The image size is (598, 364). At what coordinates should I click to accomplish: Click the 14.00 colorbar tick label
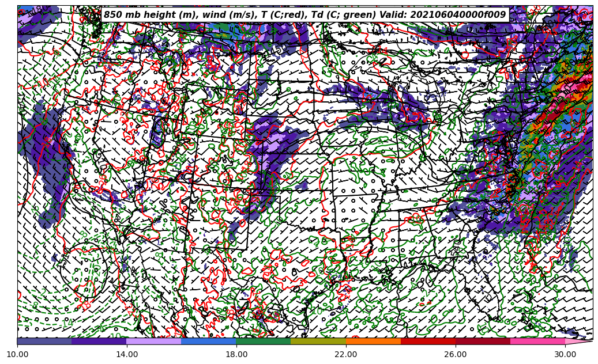tap(127, 354)
